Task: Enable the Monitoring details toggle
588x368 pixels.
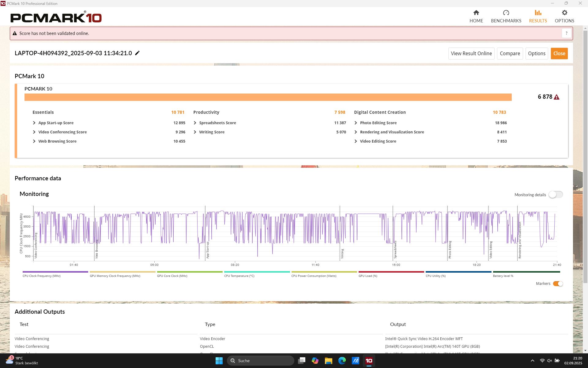Action: click(x=555, y=195)
